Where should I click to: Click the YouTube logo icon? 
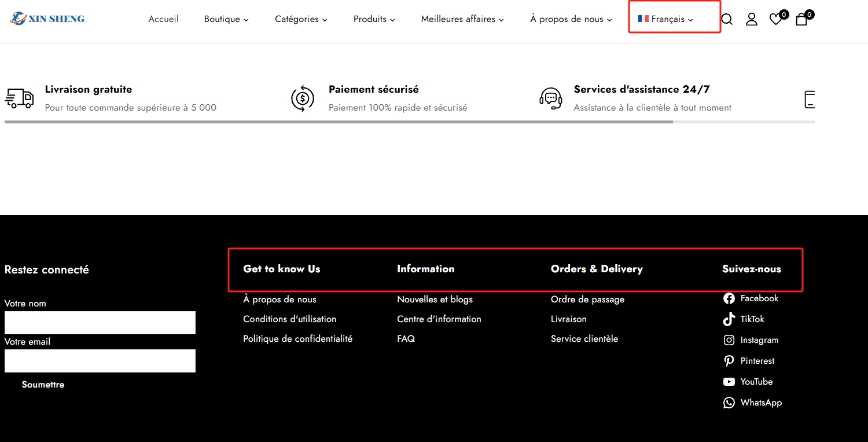point(729,382)
